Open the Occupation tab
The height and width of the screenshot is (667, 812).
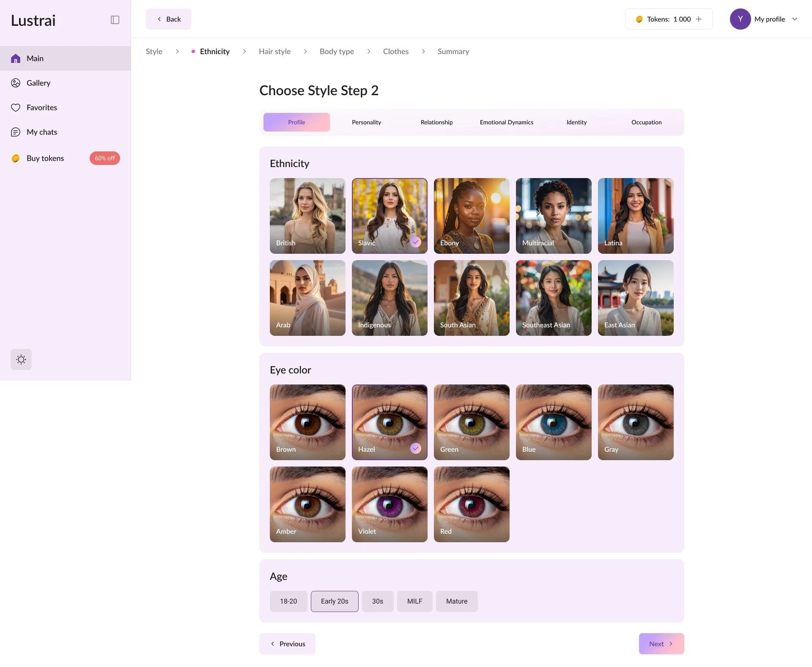pyautogui.click(x=646, y=122)
